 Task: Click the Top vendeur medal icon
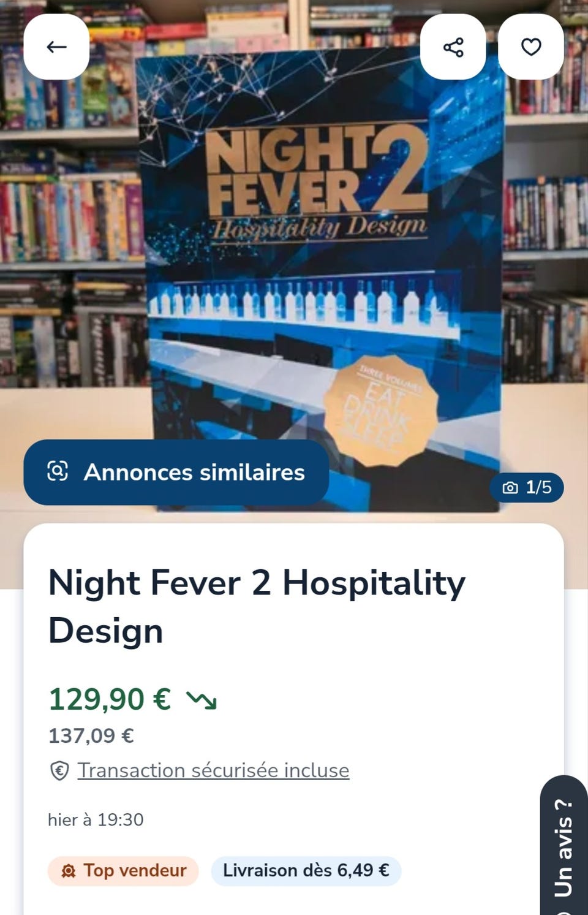(x=69, y=871)
